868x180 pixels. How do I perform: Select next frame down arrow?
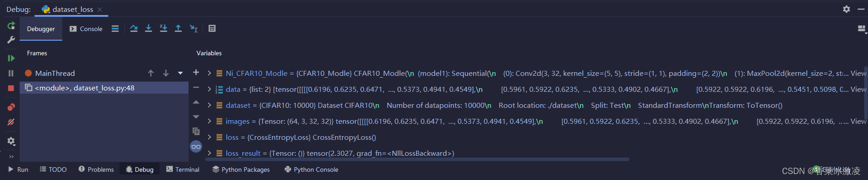pos(166,73)
